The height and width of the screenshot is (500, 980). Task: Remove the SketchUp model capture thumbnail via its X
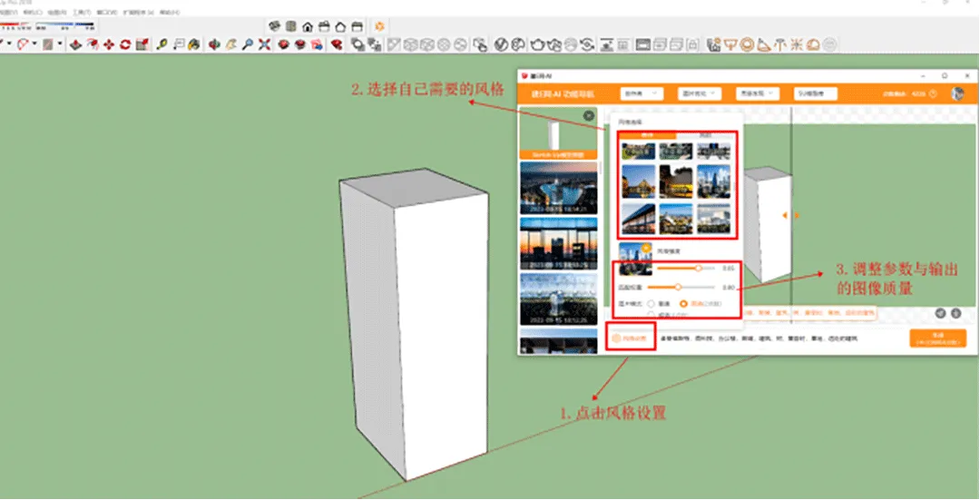[x=589, y=115]
